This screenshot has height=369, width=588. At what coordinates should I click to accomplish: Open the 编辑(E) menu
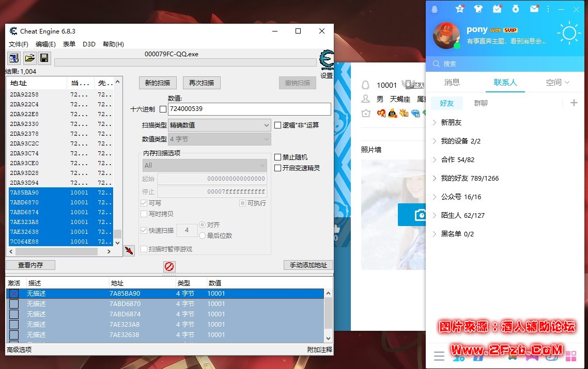[45, 44]
